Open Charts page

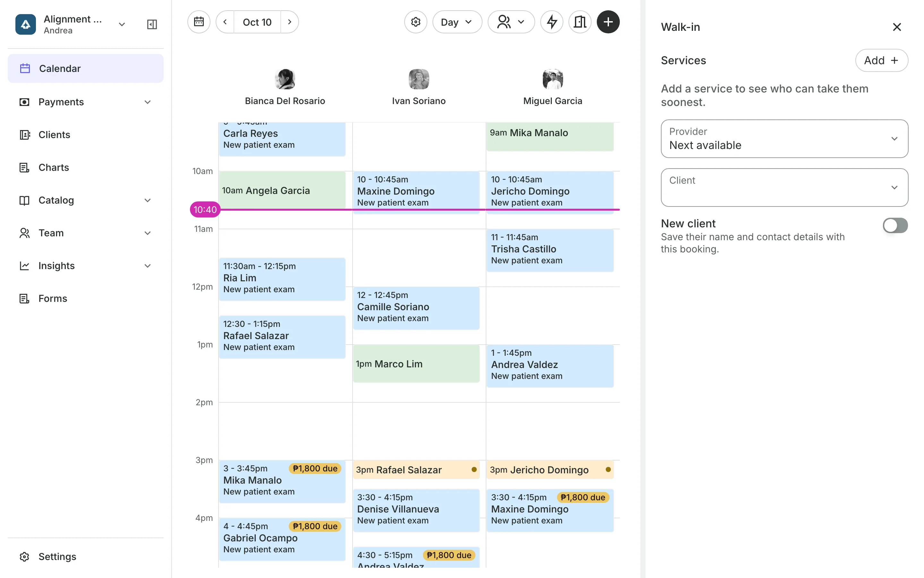coord(86,167)
